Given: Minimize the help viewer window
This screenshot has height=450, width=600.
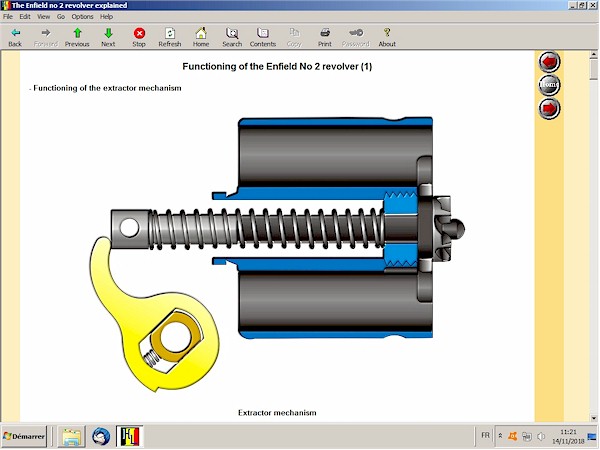Looking at the screenshot, I should tap(573, 5).
